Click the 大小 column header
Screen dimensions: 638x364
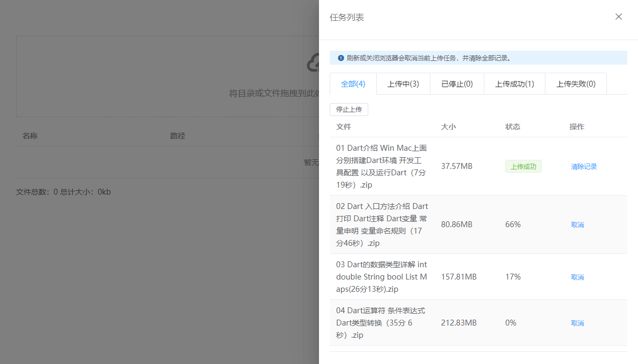[449, 127]
